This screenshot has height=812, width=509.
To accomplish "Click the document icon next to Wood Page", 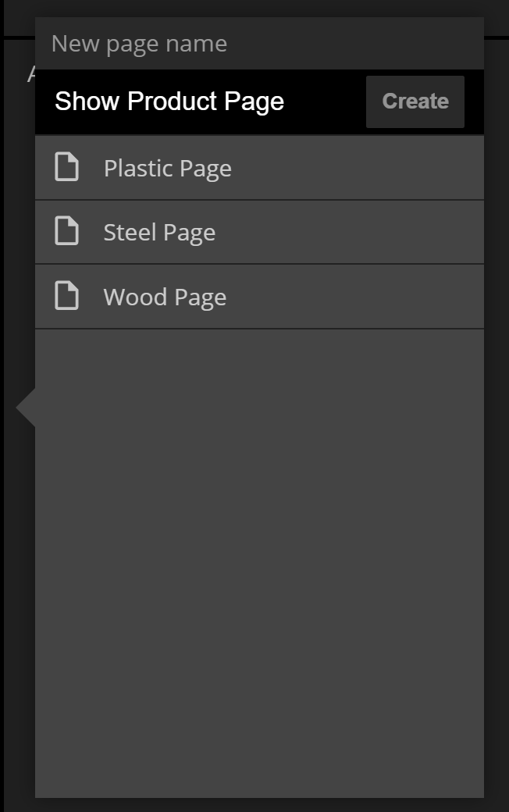I will pyautogui.click(x=66, y=296).
